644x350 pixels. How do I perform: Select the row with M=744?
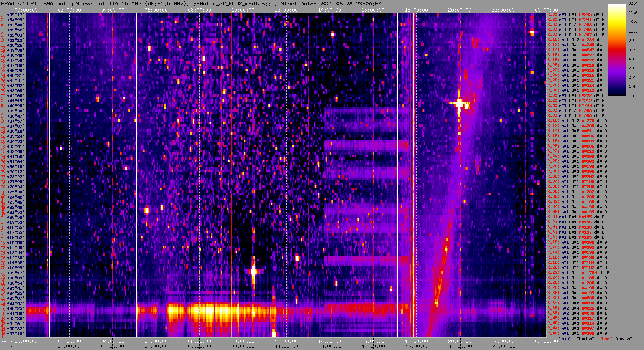click(576, 106)
